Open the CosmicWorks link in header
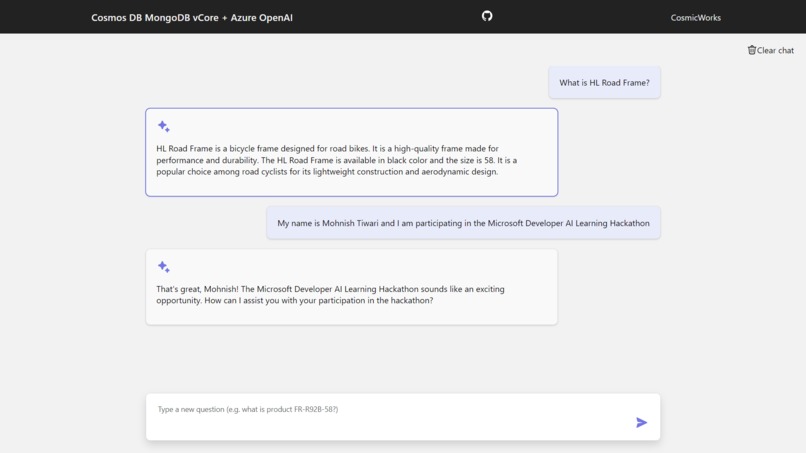The width and height of the screenshot is (806, 453). tap(695, 17)
